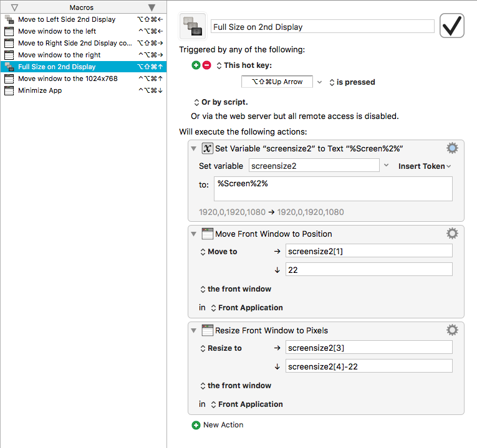Screen dimensions: 477x448
Task: Toggle the macro enabled checkmark box
Action: [x=452, y=26]
